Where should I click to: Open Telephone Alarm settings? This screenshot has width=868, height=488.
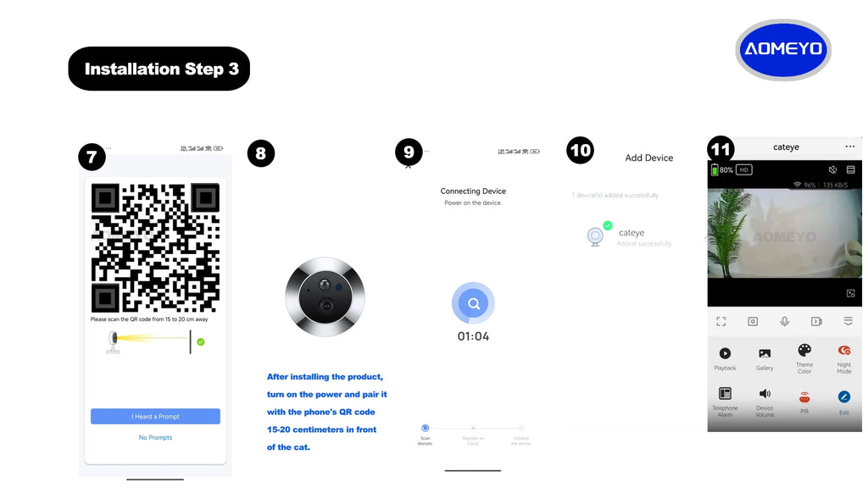pyautogui.click(x=725, y=393)
